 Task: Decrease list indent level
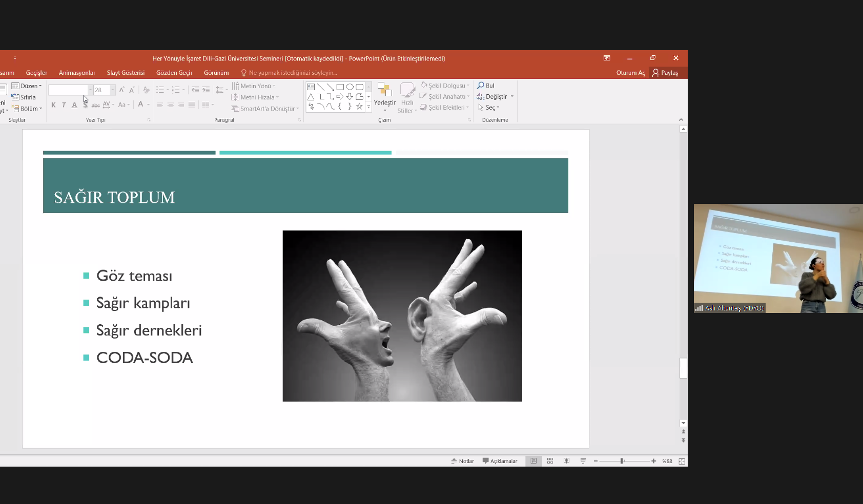195,90
